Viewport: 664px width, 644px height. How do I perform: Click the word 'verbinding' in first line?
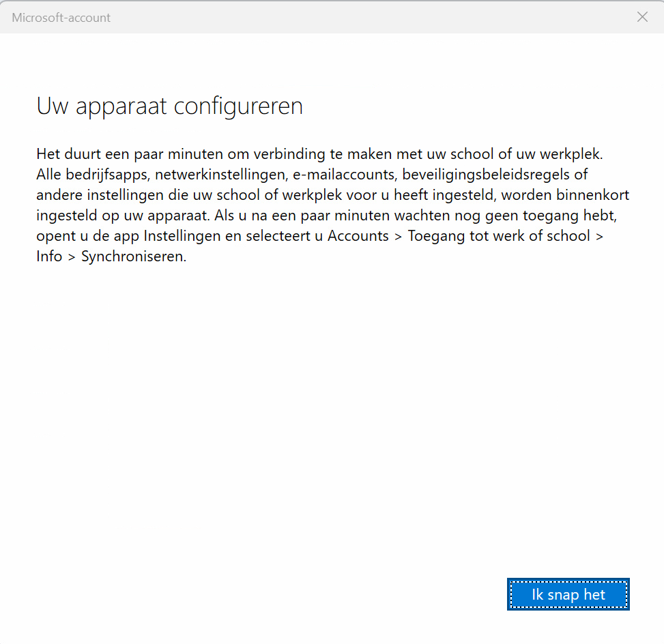pyautogui.click(x=289, y=154)
